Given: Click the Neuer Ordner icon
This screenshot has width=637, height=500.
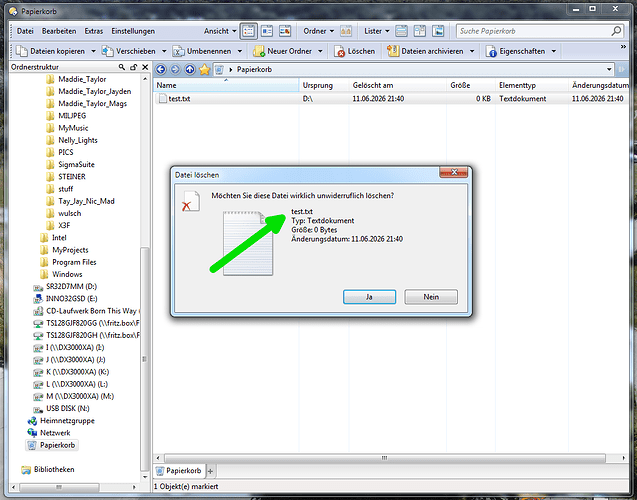Looking at the screenshot, I should coord(259,51).
